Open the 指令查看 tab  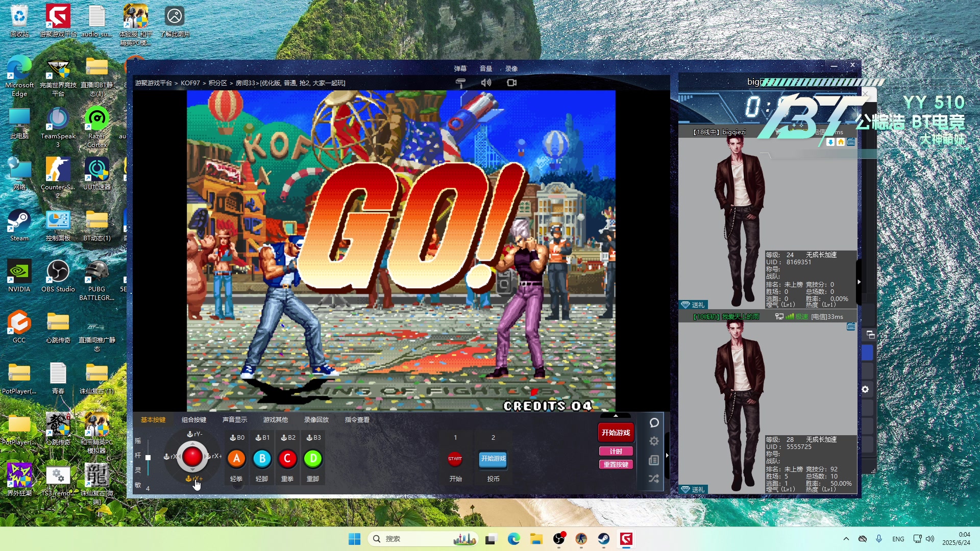click(357, 420)
